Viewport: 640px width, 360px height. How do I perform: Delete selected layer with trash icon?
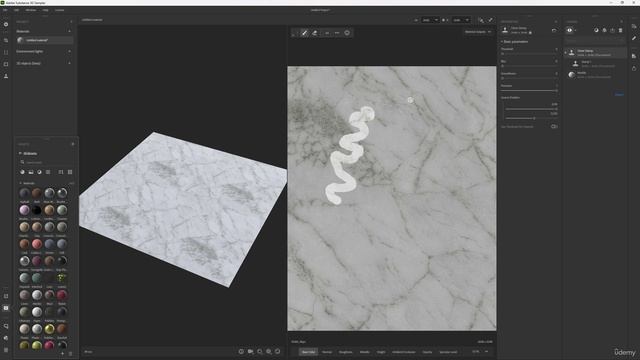point(620,30)
